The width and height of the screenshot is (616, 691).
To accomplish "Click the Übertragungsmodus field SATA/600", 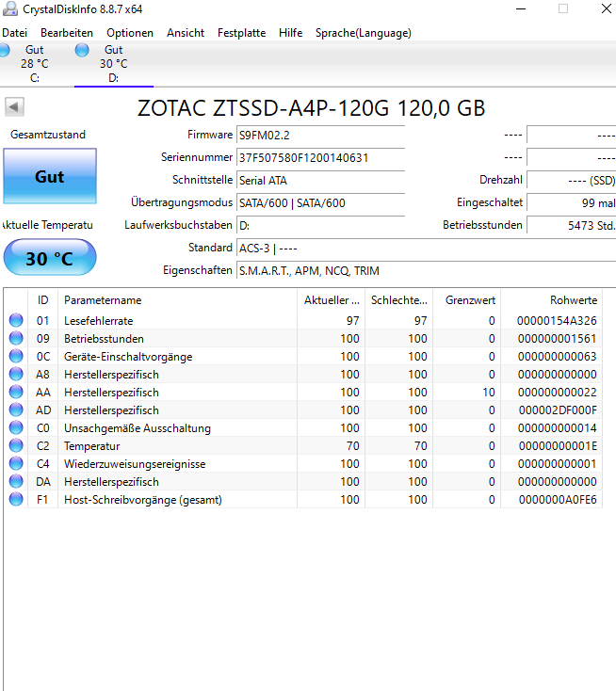I will [x=320, y=202].
